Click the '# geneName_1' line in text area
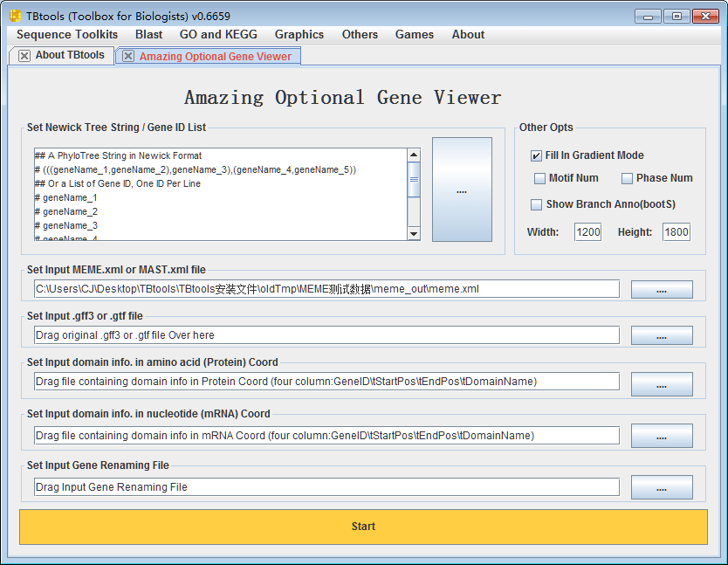Viewport: 728px width, 565px height. click(x=66, y=197)
